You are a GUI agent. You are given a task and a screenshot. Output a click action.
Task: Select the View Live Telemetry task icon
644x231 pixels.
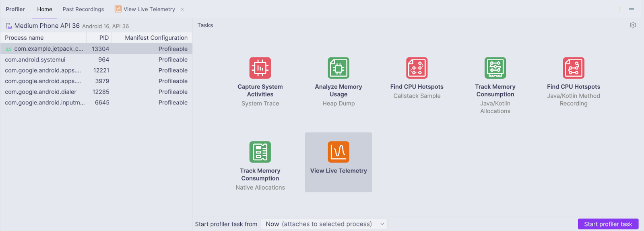coord(339,152)
